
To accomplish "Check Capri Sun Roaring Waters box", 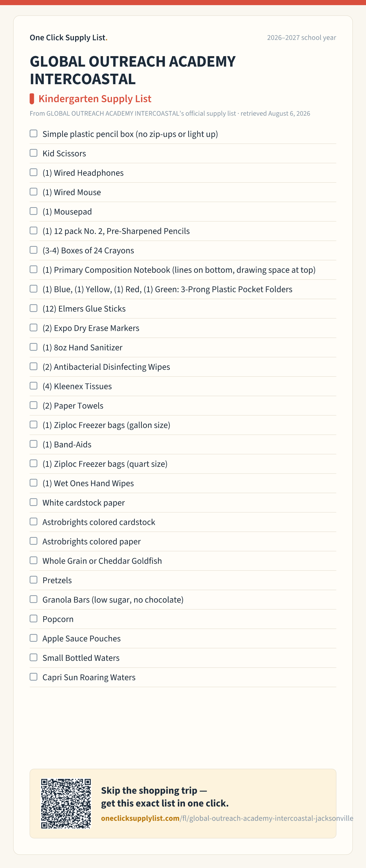I will pyautogui.click(x=33, y=677).
